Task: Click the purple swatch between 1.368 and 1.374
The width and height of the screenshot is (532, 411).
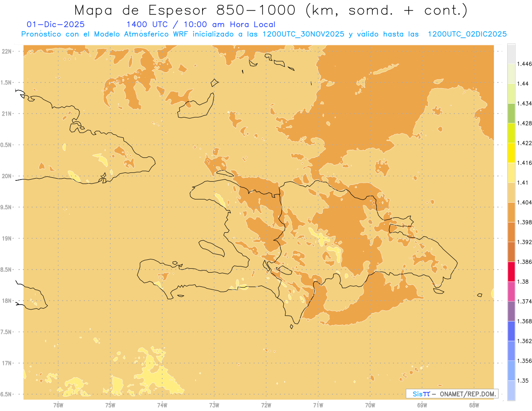Action: [x=511, y=311]
